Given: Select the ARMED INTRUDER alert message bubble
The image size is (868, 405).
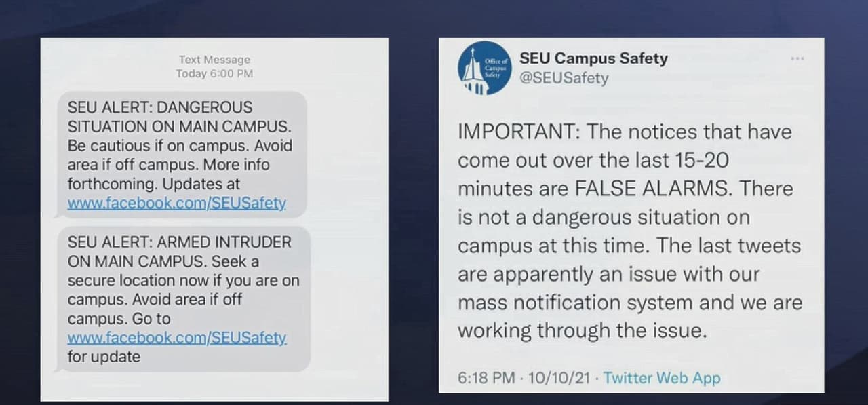Looking at the screenshot, I should click(183, 298).
